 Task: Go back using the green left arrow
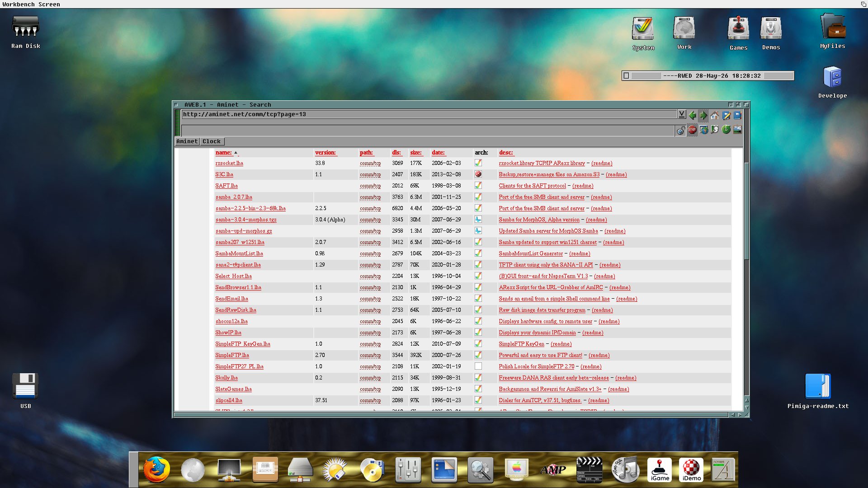pyautogui.click(x=692, y=115)
